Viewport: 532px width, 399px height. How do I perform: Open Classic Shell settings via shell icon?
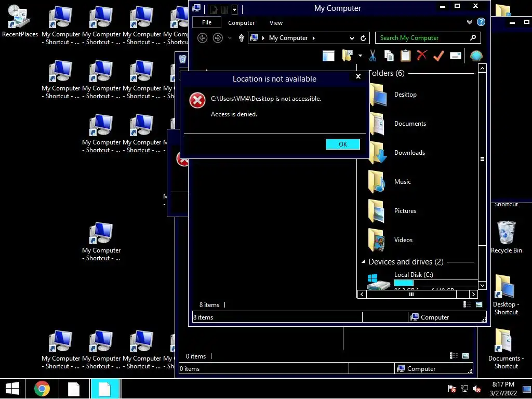(x=476, y=56)
